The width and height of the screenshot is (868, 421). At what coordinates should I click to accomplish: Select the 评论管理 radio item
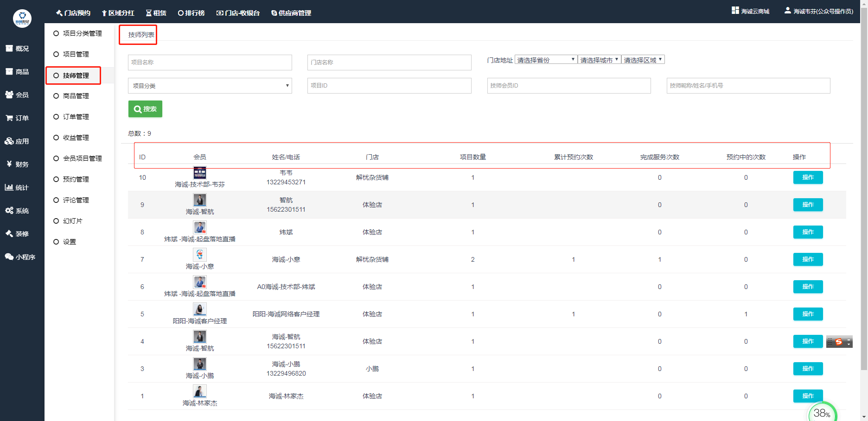point(56,200)
